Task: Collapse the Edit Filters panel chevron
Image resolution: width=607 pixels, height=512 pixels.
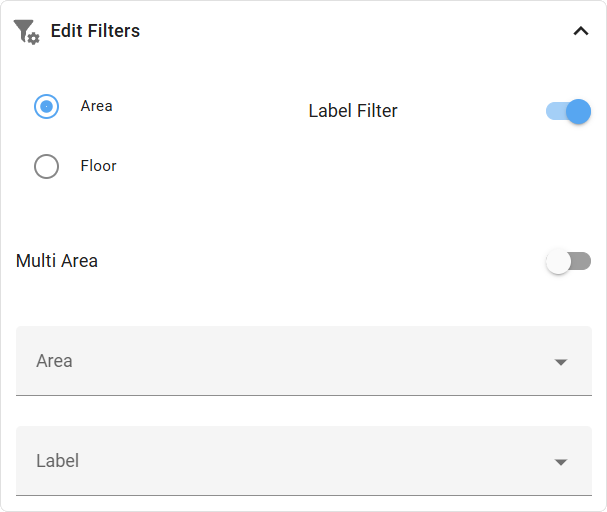Action: [581, 31]
